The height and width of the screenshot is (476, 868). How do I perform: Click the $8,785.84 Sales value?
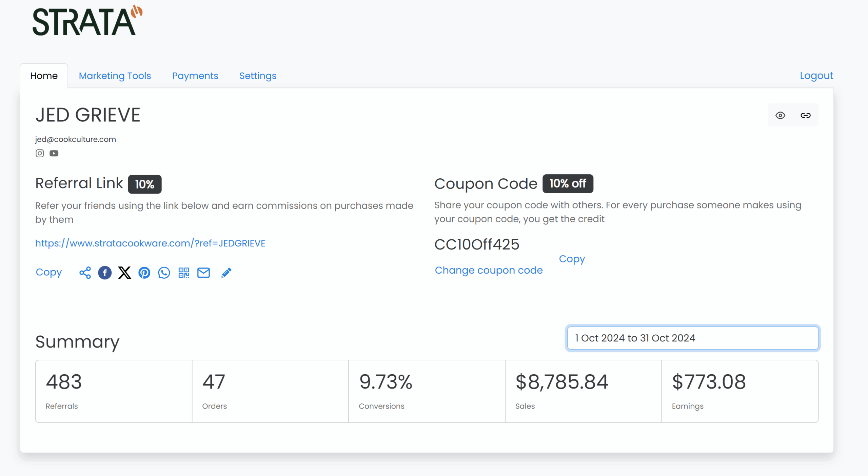[562, 382]
